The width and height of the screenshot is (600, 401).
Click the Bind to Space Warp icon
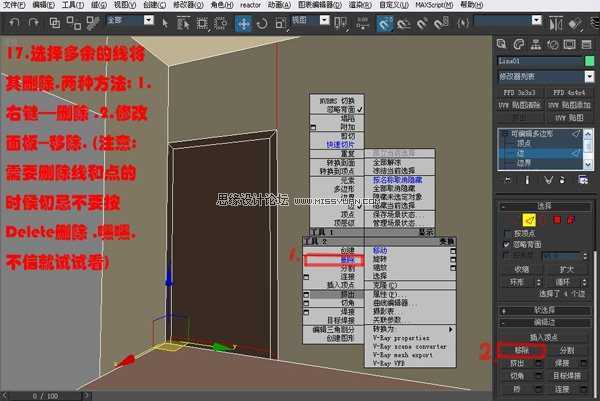[x=93, y=23]
